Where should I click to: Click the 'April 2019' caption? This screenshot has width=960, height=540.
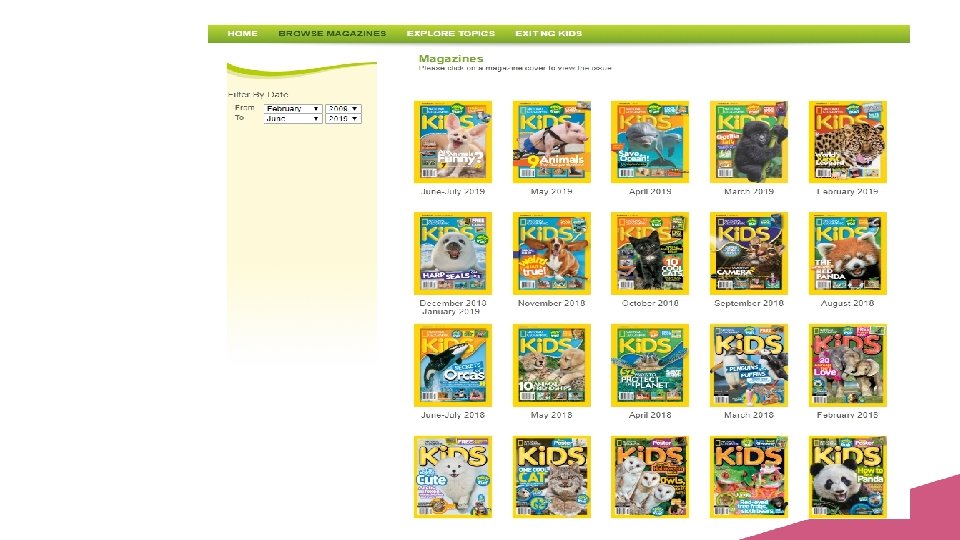click(x=650, y=192)
